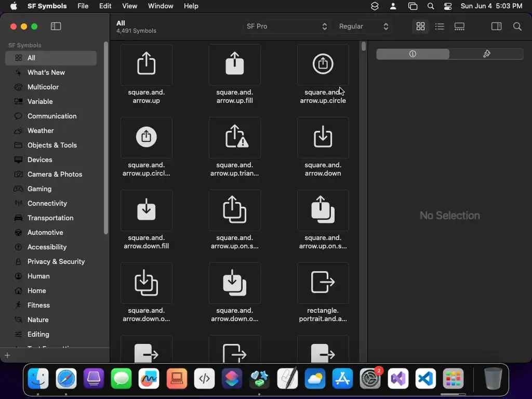Open the Devices category
Screen dimensions: 532x399
coord(51,160)
